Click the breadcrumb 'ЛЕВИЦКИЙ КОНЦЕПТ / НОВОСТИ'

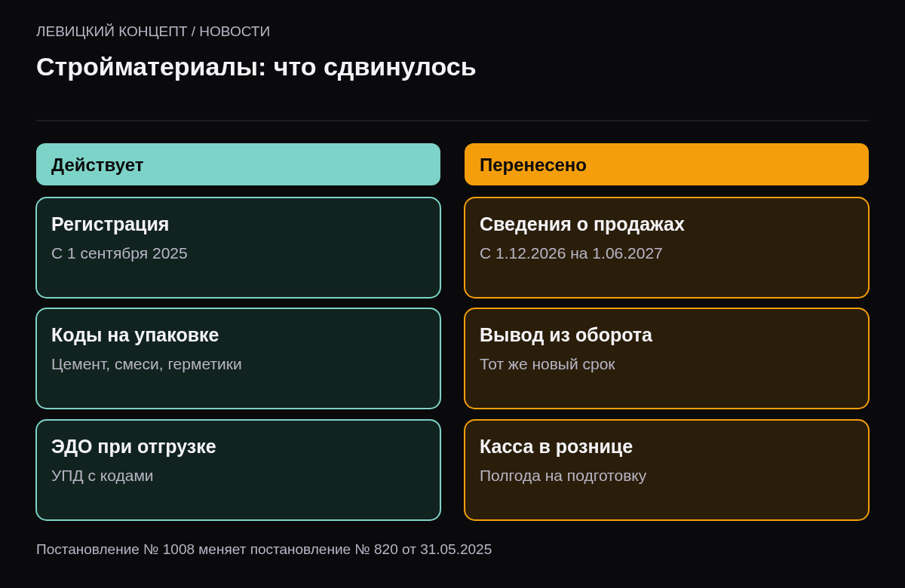pos(153,32)
